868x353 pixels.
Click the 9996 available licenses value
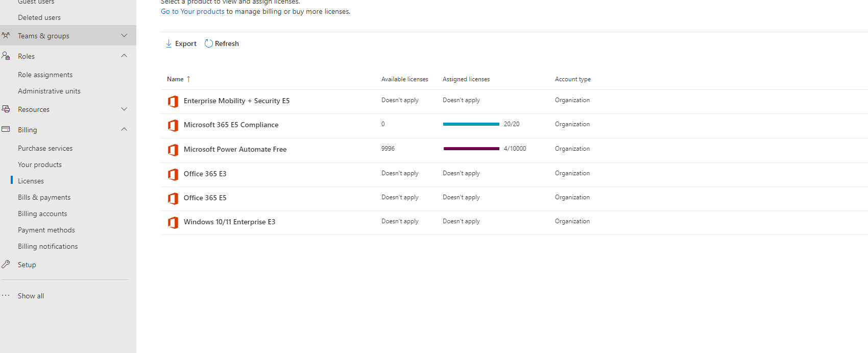(x=388, y=149)
